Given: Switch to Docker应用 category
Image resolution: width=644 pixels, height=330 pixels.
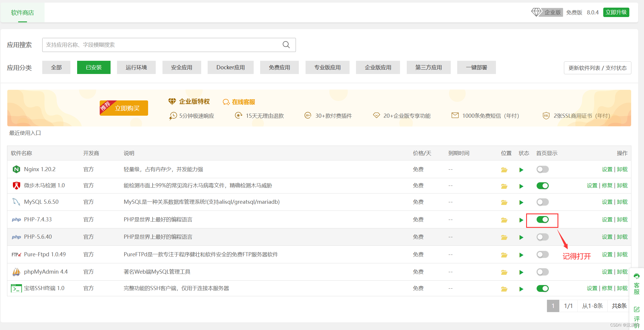Looking at the screenshot, I should click(231, 68).
